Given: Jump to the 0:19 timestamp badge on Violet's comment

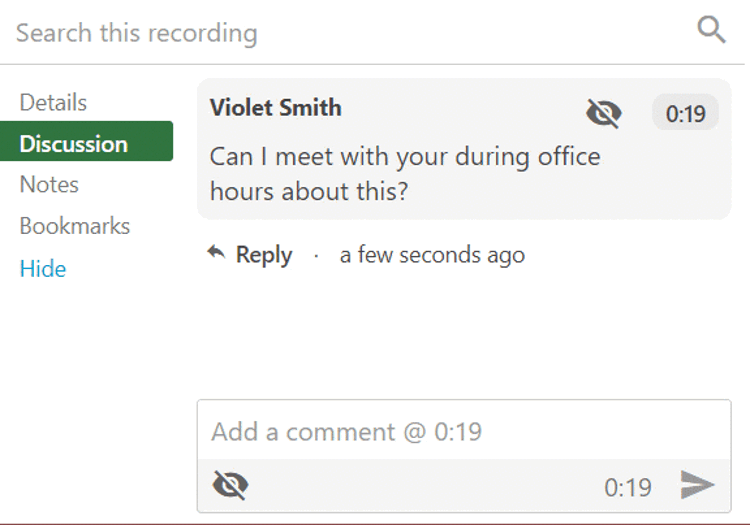Looking at the screenshot, I should tap(685, 114).
